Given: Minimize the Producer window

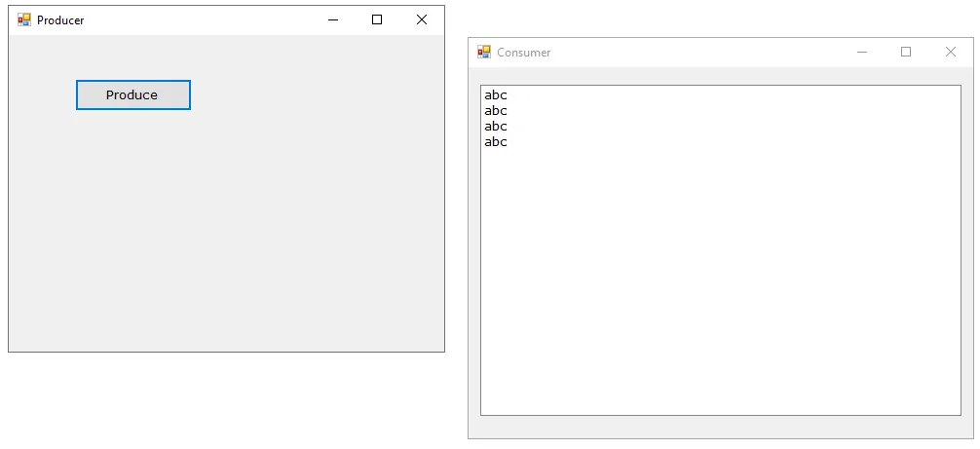Looking at the screenshot, I should (333, 20).
